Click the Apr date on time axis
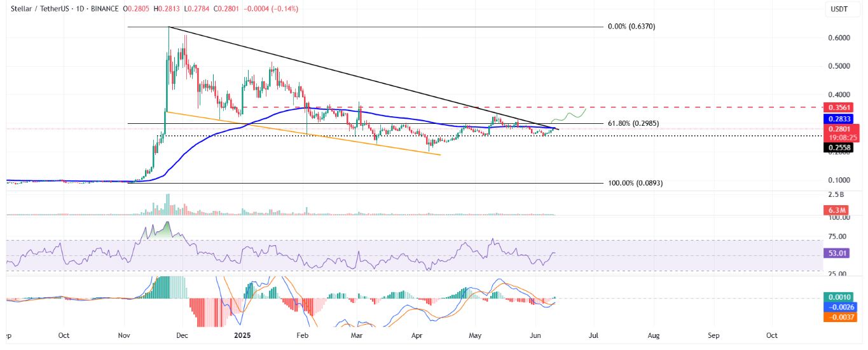Image resolution: width=868 pixels, height=350 pixels. [x=417, y=334]
